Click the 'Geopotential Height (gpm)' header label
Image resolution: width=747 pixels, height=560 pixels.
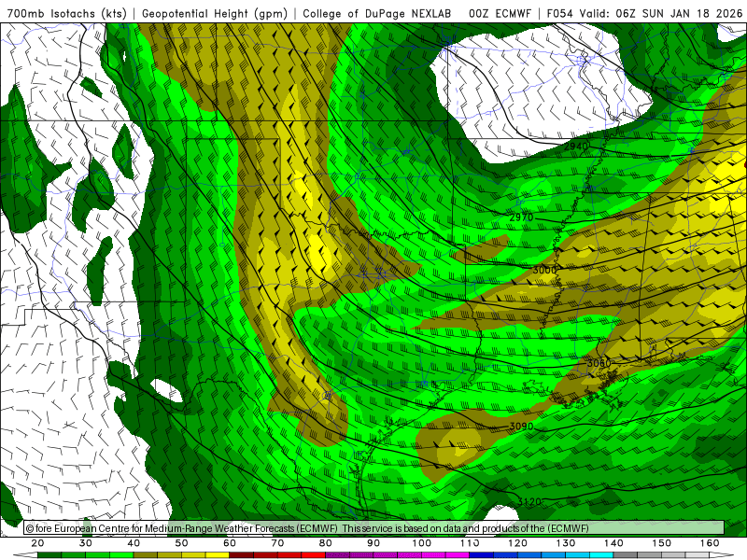[x=215, y=13]
